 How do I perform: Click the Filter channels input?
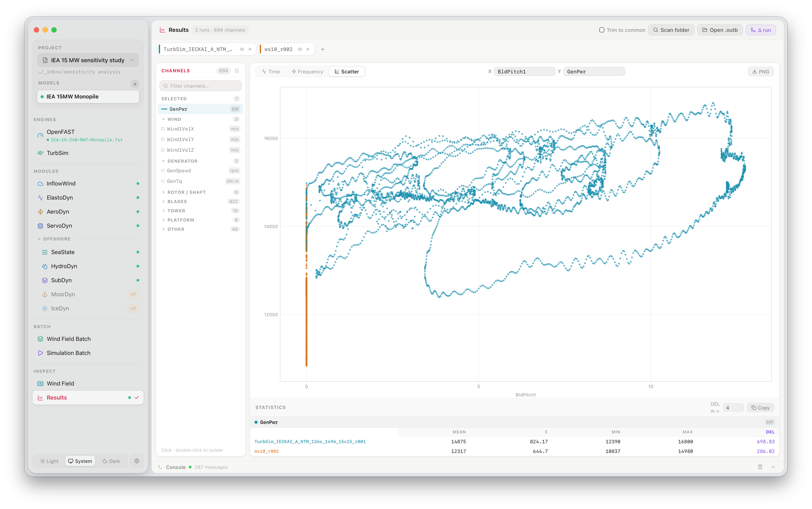200,86
